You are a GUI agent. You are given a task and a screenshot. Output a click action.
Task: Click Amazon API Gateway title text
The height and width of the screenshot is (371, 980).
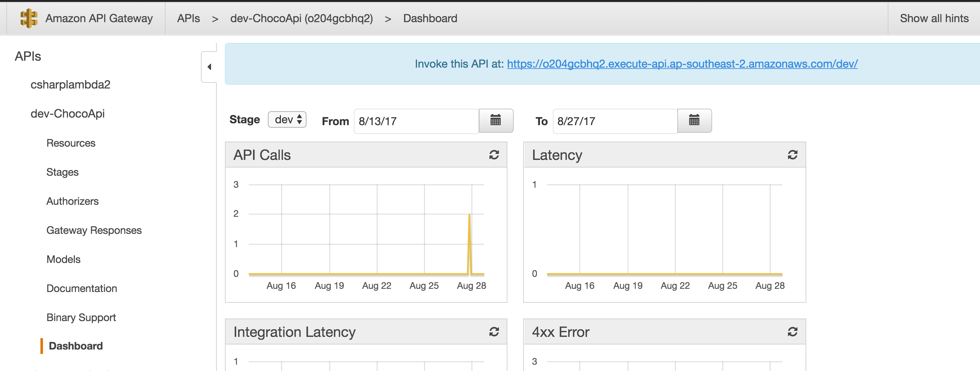99,18
